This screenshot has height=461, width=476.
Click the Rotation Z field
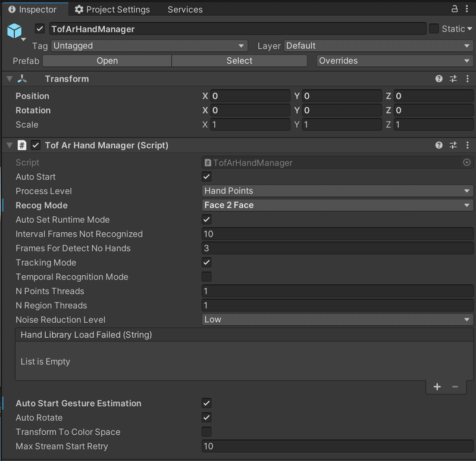coord(434,110)
